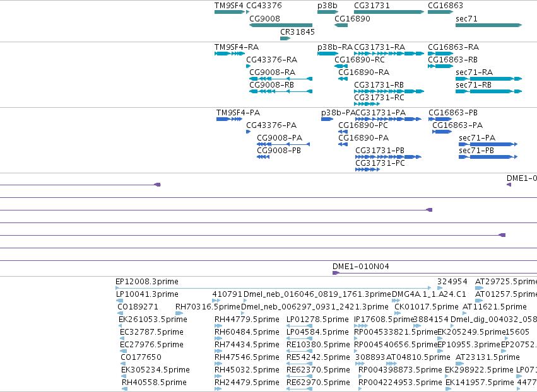Select the LP01278.5prime EST label
Viewport: 537px width, 392px height.
coord(317,320)
